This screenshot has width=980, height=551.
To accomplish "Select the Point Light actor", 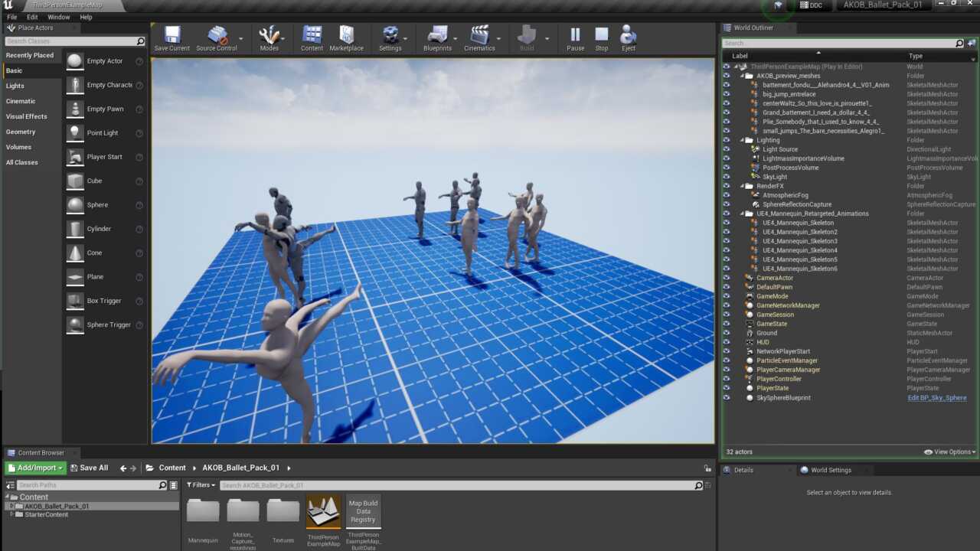I will 105,132.
